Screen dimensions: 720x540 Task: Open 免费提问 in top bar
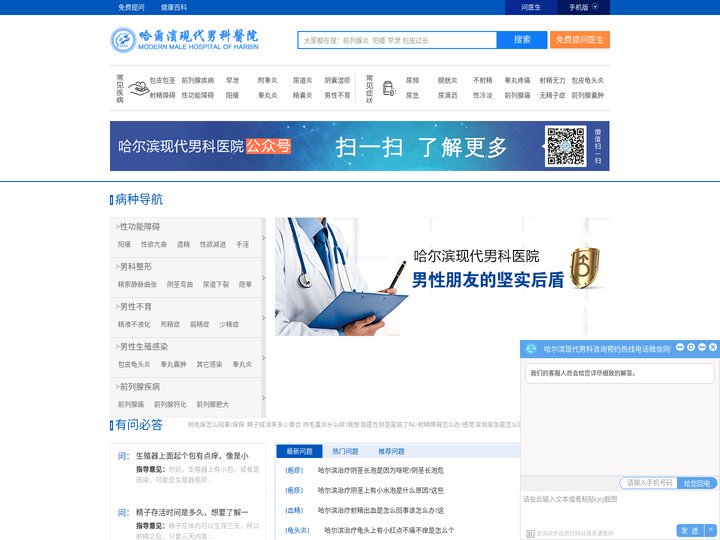131,7
